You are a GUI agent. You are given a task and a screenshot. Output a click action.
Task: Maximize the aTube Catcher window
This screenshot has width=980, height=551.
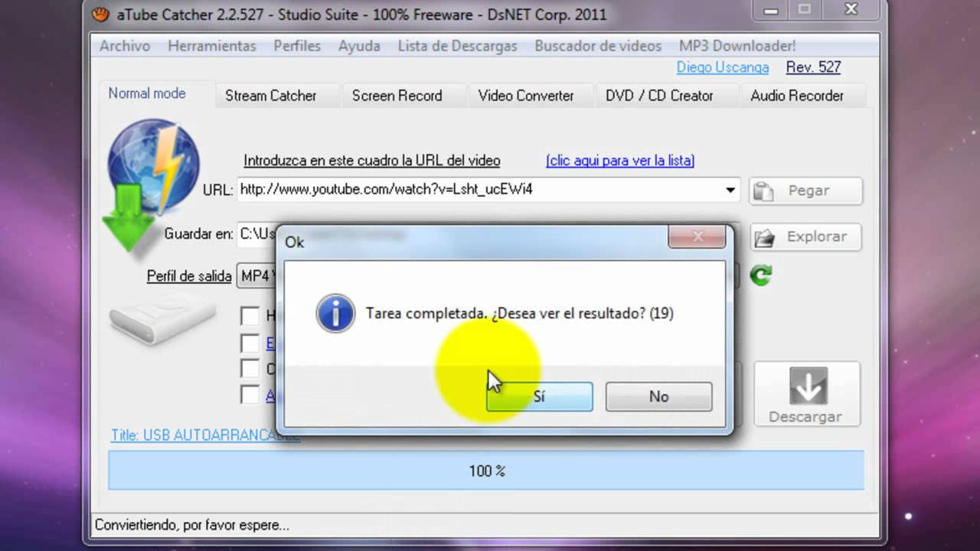pyautogui.click(x=804, y=10)
